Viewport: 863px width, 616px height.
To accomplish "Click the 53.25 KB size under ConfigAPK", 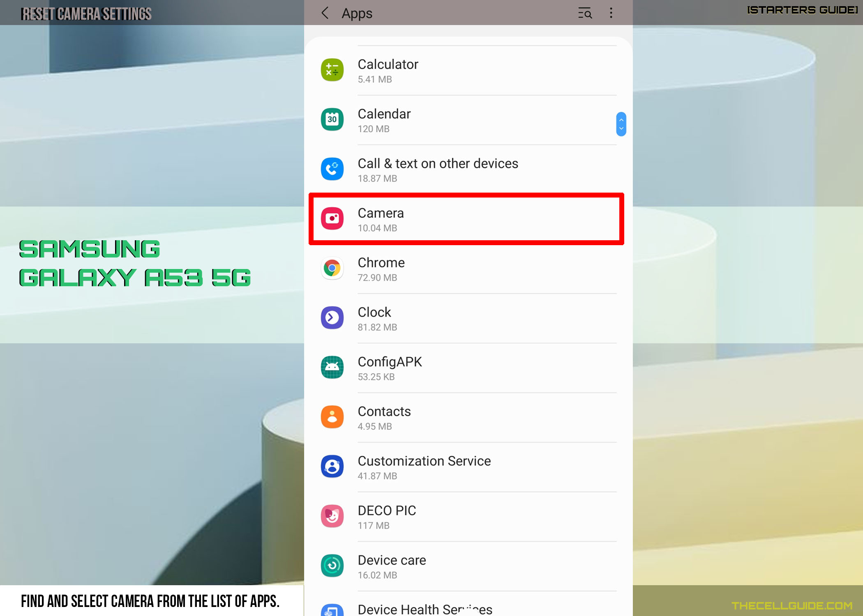I will click(x=376, y=377).
